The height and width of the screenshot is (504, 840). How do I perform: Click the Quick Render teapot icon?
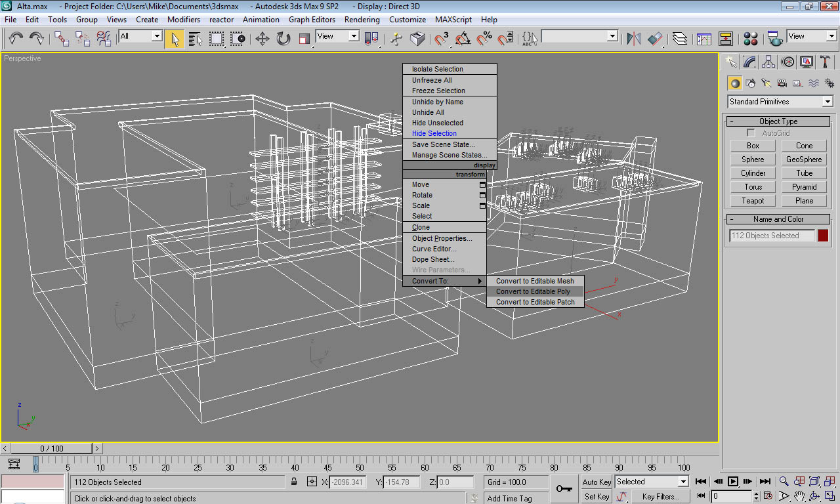(x=775, y=39)
